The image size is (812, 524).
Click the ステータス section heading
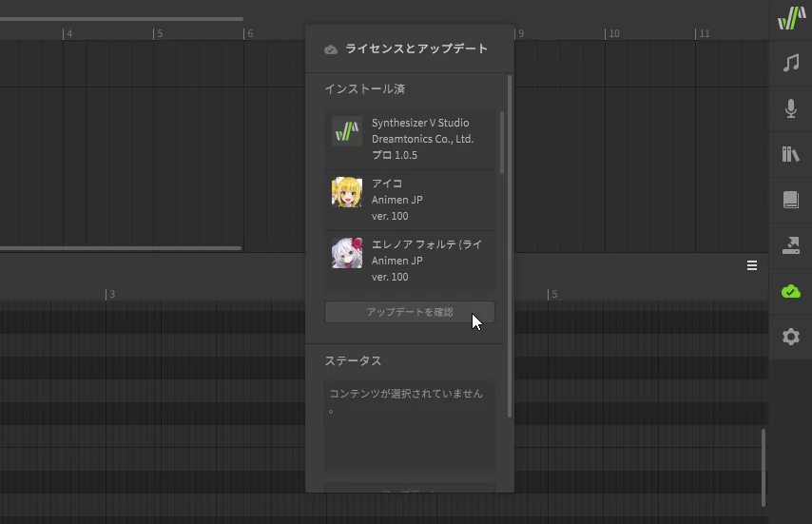(x=353, y=360)
